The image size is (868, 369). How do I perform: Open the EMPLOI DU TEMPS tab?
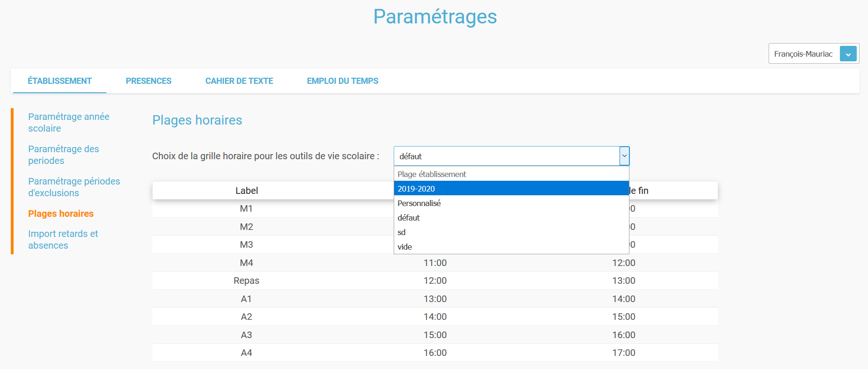coord(343,81)
